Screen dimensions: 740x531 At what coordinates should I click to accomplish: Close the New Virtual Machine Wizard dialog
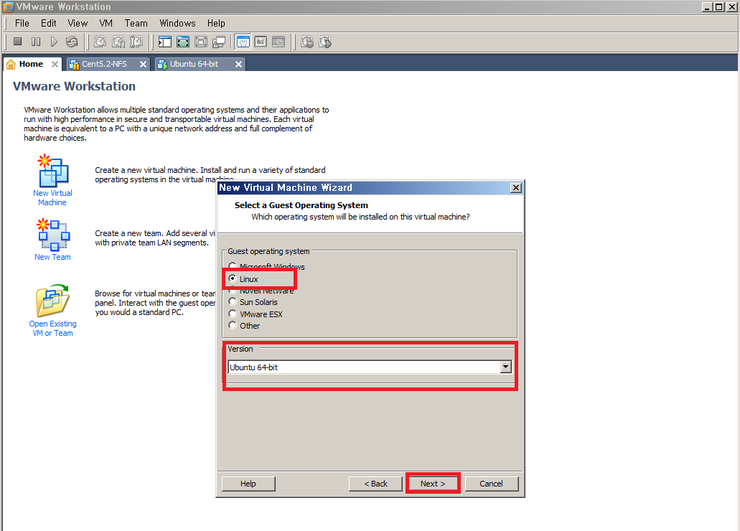[x=516, y=188]
